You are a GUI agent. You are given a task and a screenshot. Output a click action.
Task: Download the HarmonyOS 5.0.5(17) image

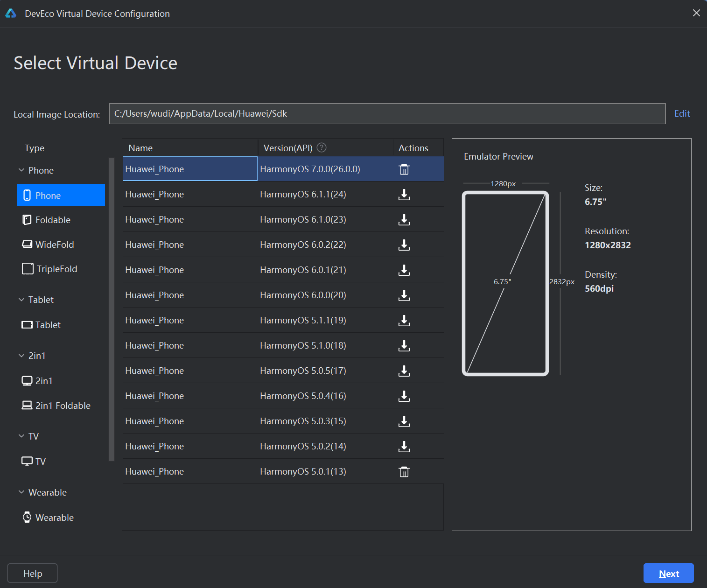(404, 371)
